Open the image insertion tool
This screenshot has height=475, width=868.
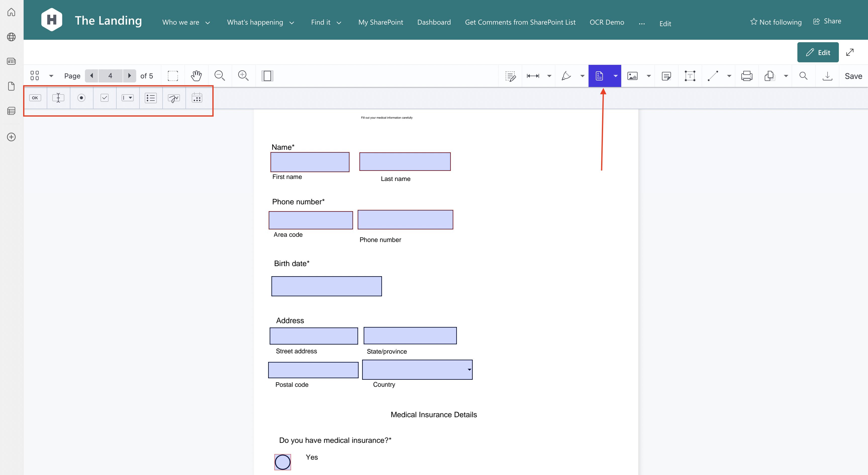pyautogui.click(x=633, y=75)
